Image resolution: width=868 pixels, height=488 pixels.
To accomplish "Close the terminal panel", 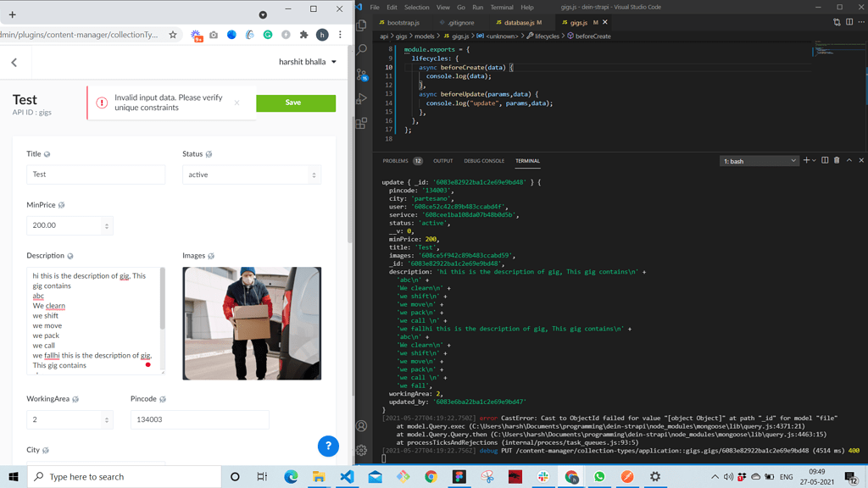I will [861, 160].
